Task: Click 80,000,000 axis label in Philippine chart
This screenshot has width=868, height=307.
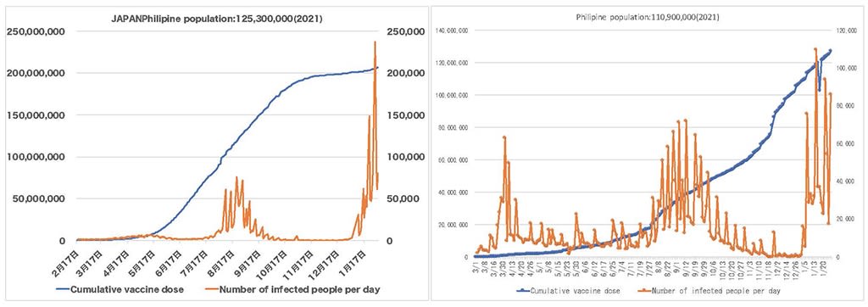Action: (x=453, y=128)
